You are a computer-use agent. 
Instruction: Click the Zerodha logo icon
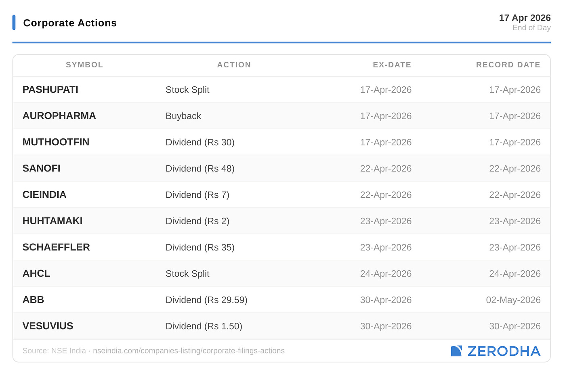click(456, 351)
